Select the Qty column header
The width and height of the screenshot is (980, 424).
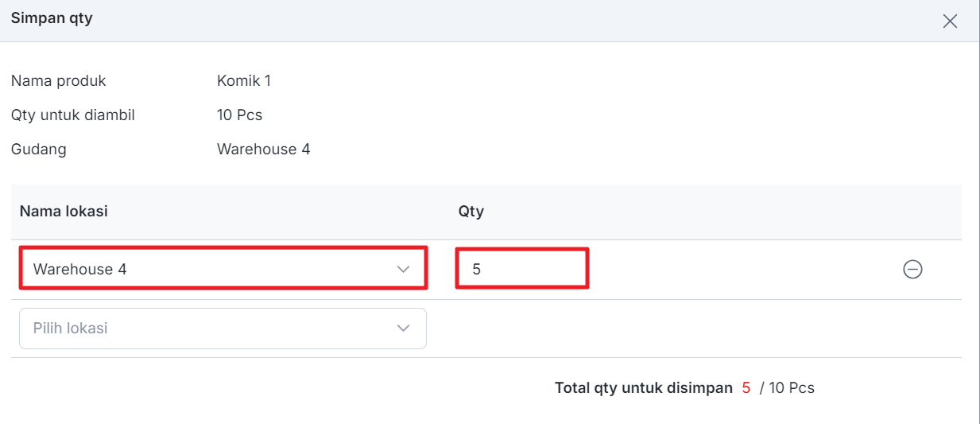coord(471,212)
